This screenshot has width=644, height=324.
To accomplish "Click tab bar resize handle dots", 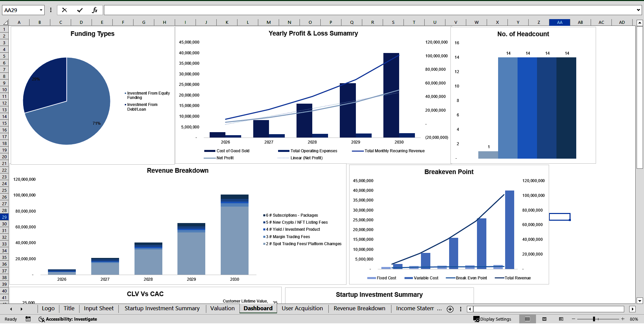I will tap(461, 309).
